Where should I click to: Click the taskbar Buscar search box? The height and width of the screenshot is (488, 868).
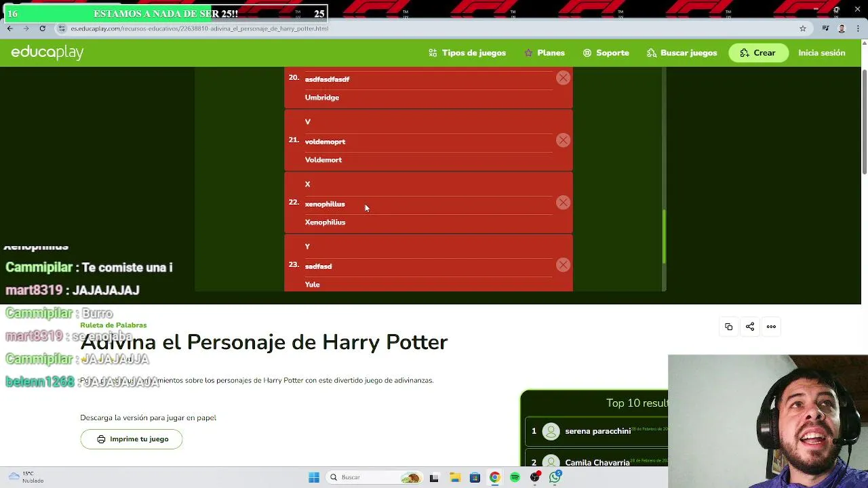pos(373,477)
